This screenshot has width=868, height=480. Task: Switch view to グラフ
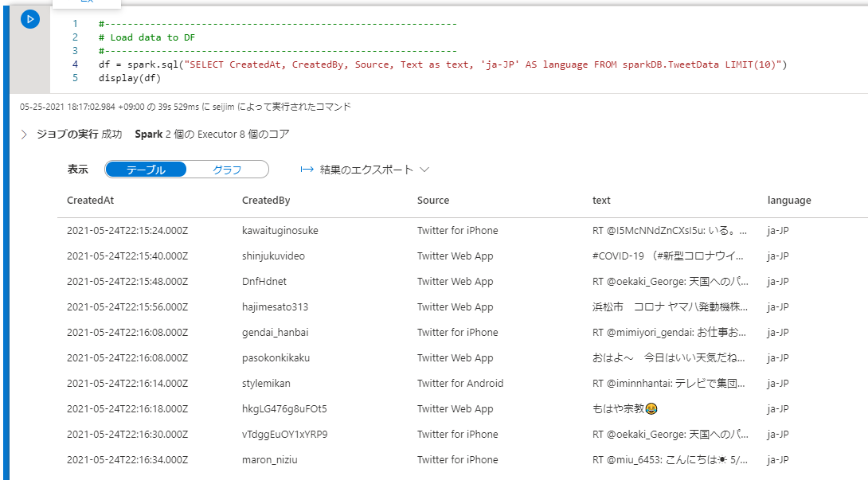[x=227, y=170]
